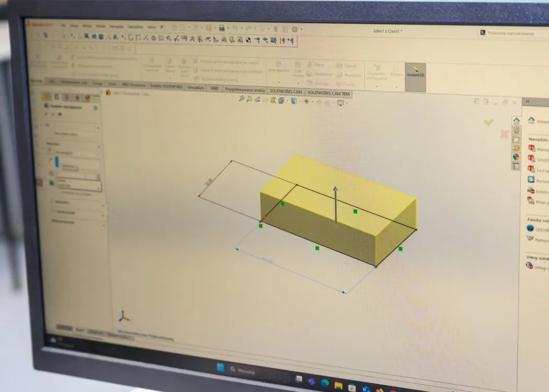The image size is (549, 392).
Task: Open the Appearances color ball tab
Action: point(516,157)
